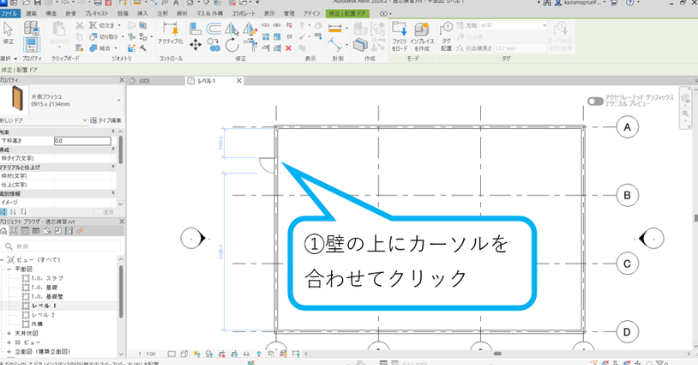The height and width of the screenshot is (365, 698).
Task: Click the link icon in Project Browser toolbar
Action: [80, 231]
